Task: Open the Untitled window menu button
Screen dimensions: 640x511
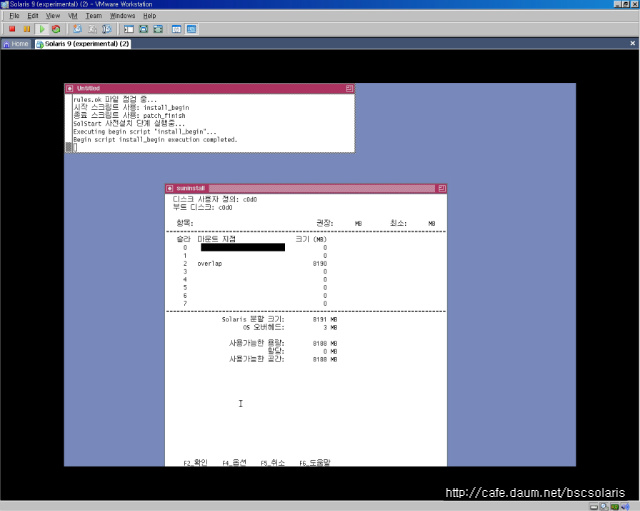Action: [70, 89]
